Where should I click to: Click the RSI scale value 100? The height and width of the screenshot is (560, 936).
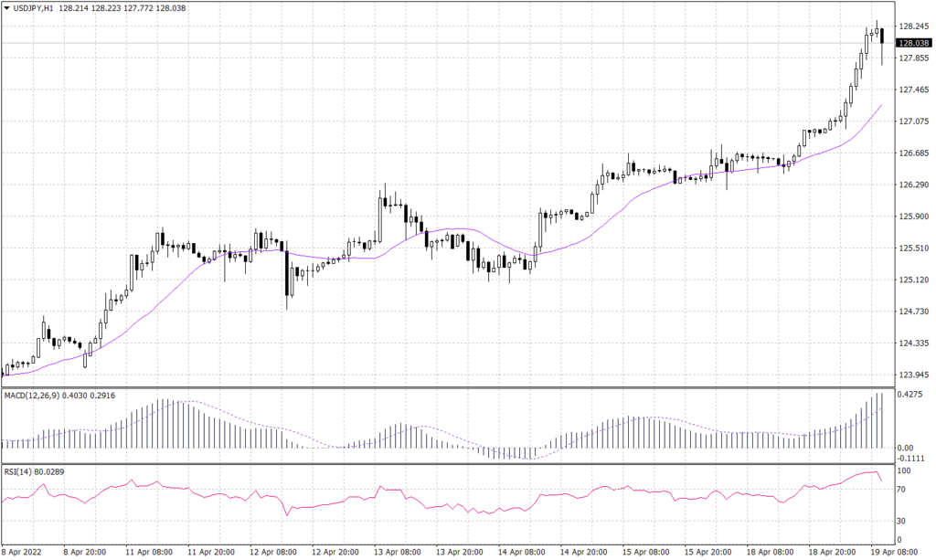click(x=906, y=471)
